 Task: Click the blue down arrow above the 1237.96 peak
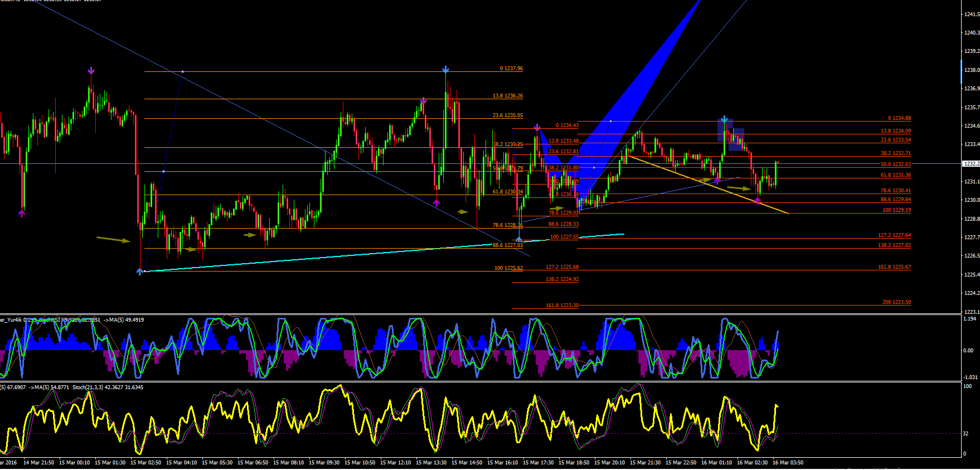(x=445, y=69)
